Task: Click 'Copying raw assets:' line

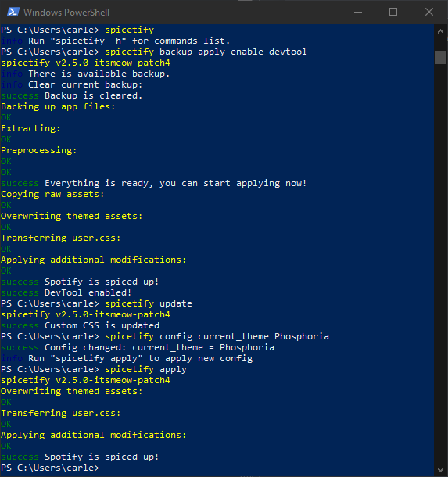Action: pos(52,194)
